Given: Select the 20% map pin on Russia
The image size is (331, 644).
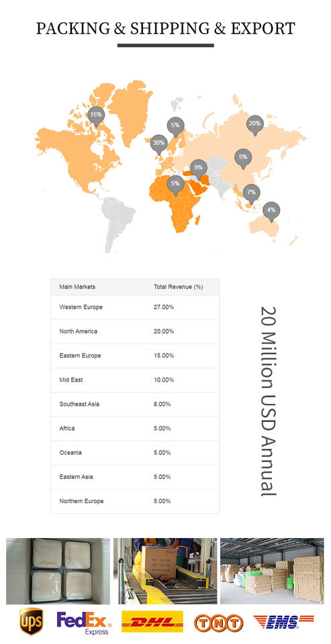Looking at the screenshot, I should coord(255,125).
